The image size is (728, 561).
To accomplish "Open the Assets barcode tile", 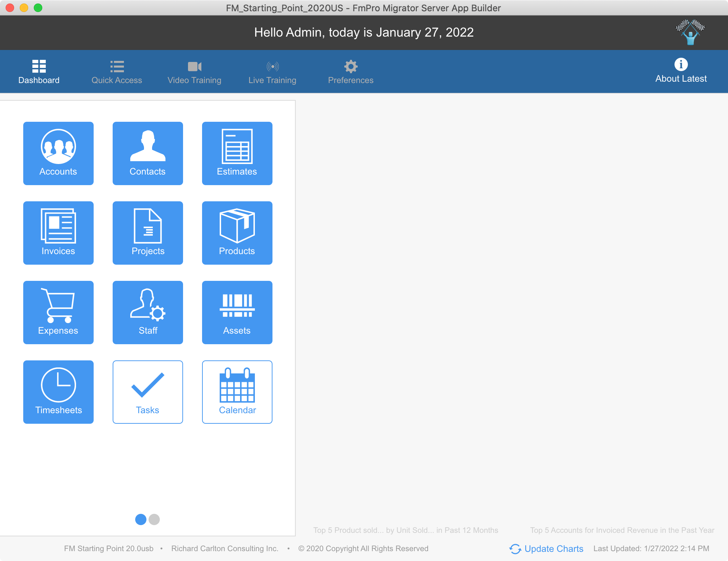I will click(x=237, y=313).
